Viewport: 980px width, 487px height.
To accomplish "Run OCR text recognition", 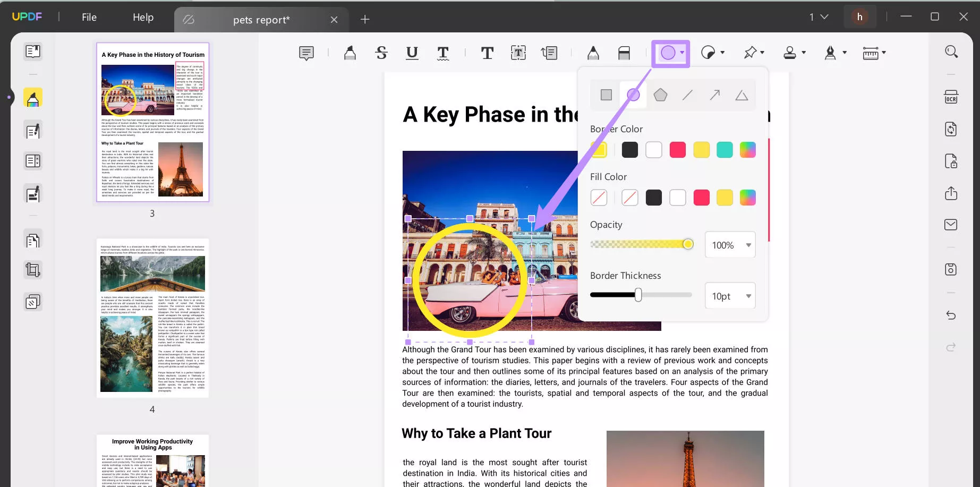I will 951,97.
